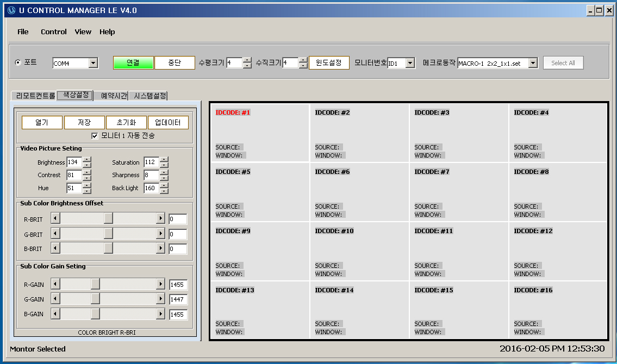Select monitor cell IDCODE: #16
Viewport: 617px width, 364px height.
pyautogui.click(x=558, y=310)
